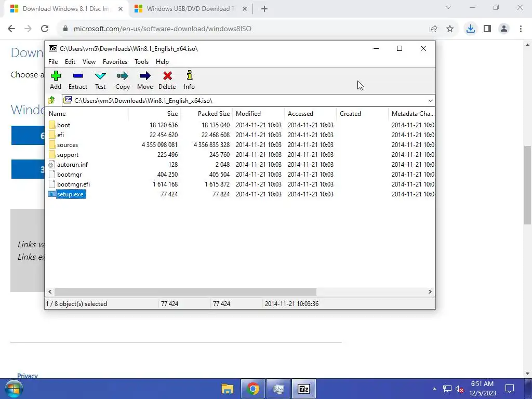Open Chrome's side panel icon

point(487,29)
